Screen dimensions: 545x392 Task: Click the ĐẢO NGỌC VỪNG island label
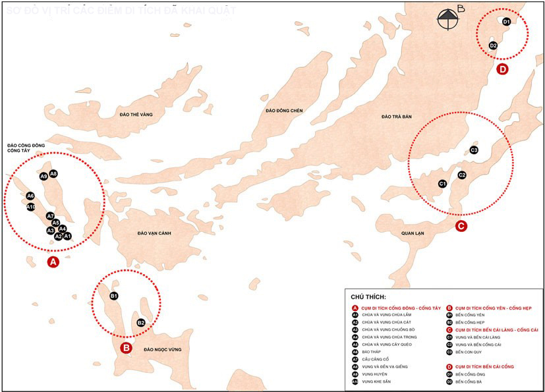point(161,349)
